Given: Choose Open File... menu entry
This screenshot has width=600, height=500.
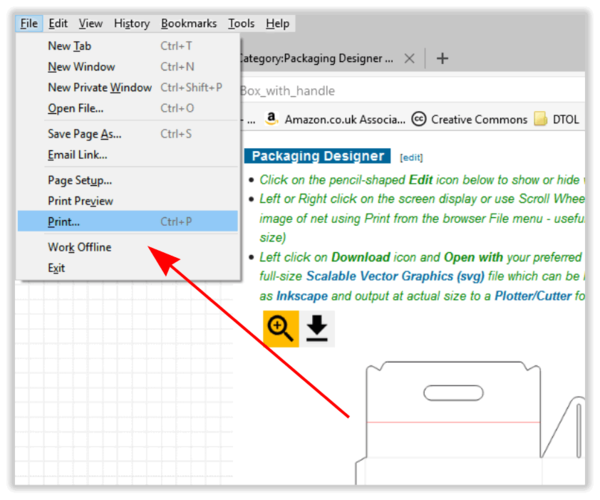Looking at the screenshot, I should point(128,109).
